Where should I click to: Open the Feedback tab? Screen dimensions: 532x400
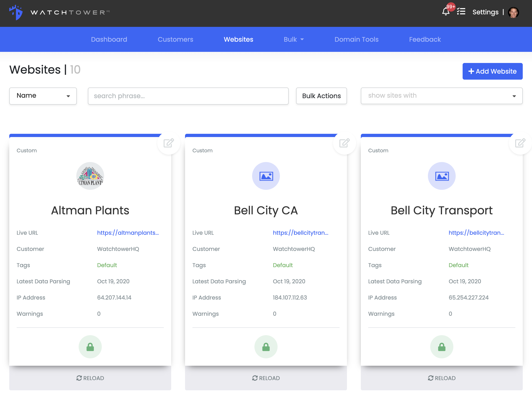click(x=425, y=40)
